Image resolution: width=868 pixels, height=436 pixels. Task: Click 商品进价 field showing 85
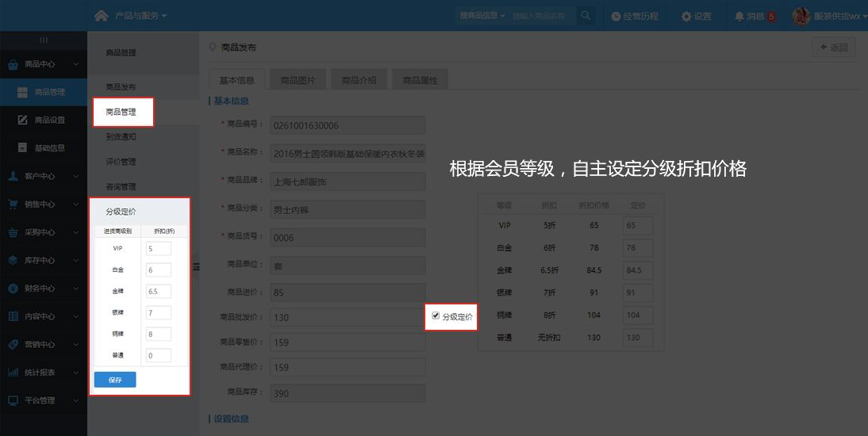(x=348, y=293)
